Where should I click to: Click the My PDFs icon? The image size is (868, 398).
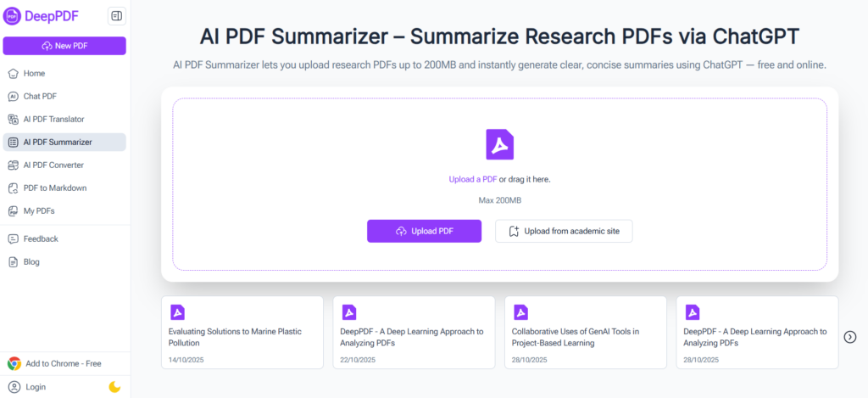[14, 210]
